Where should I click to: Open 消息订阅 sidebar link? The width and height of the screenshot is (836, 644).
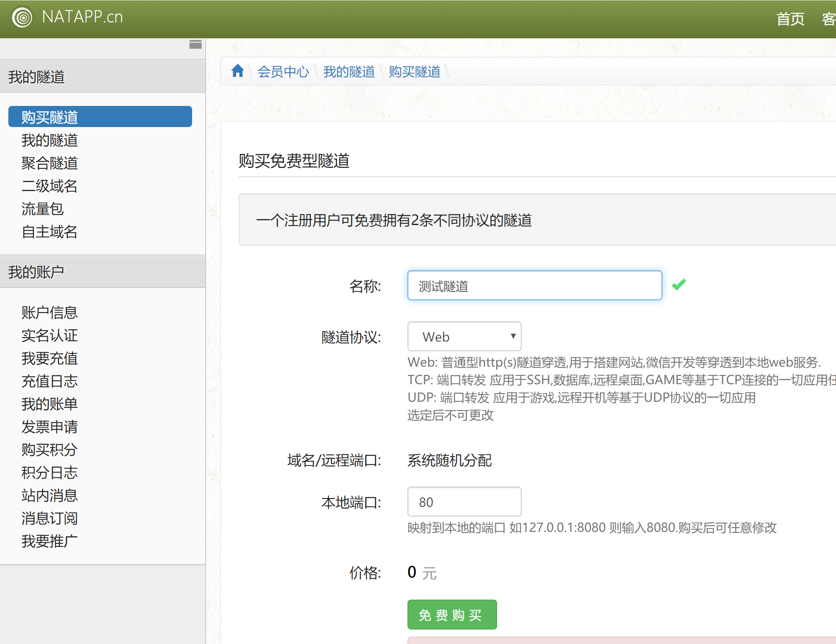(50, 518)
